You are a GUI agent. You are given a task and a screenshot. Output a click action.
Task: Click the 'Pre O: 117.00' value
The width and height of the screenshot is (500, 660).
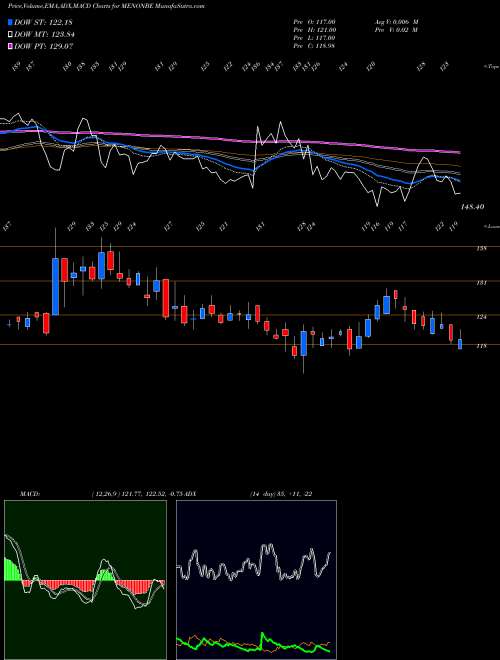(314, 21)
